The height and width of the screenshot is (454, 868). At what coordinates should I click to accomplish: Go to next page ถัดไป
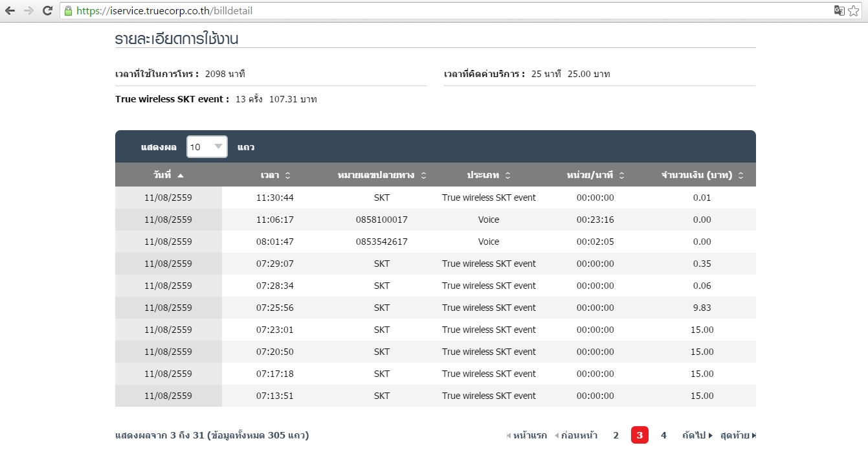[x=697, y=435]
